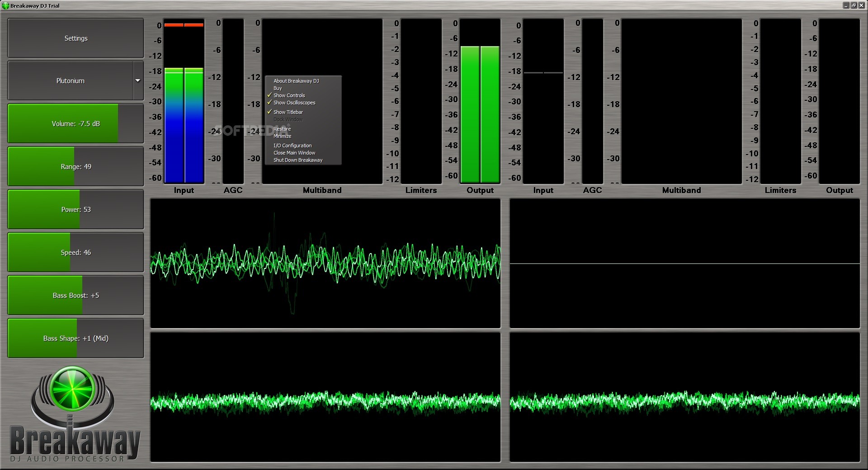Click the right Output level meter
868x470 pixels.
click(x=840, y=102)
